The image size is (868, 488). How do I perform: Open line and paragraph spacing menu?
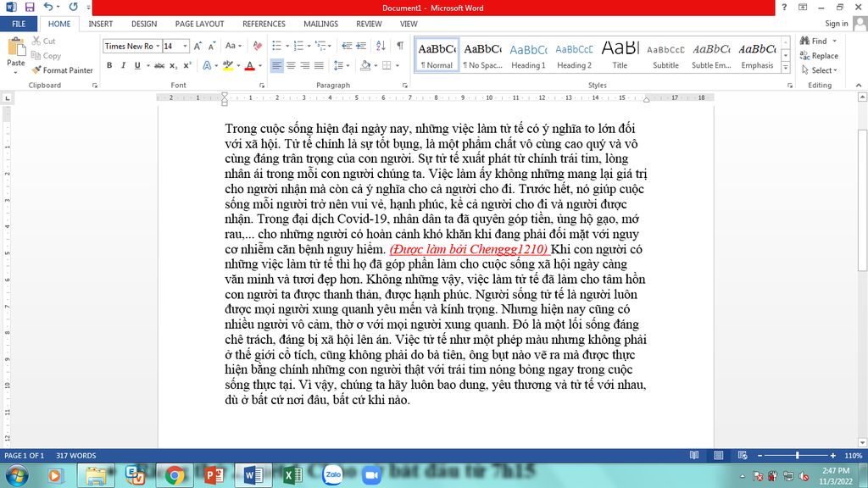341,65
